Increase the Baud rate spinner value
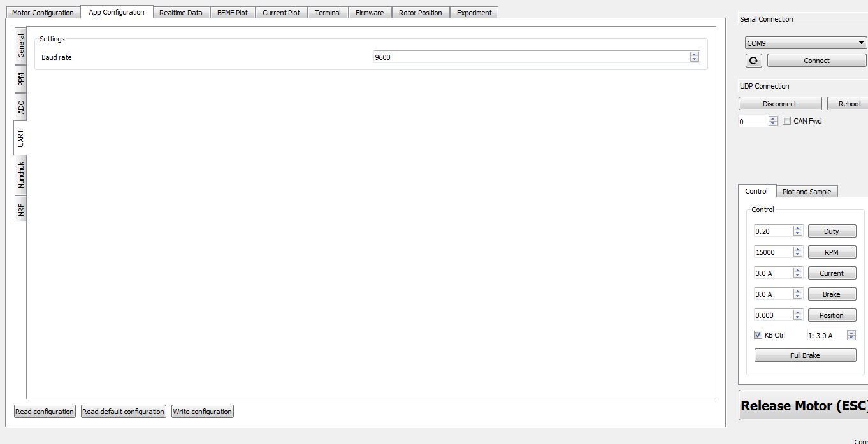This screenshot has width=868, height=444. (695, 55)
